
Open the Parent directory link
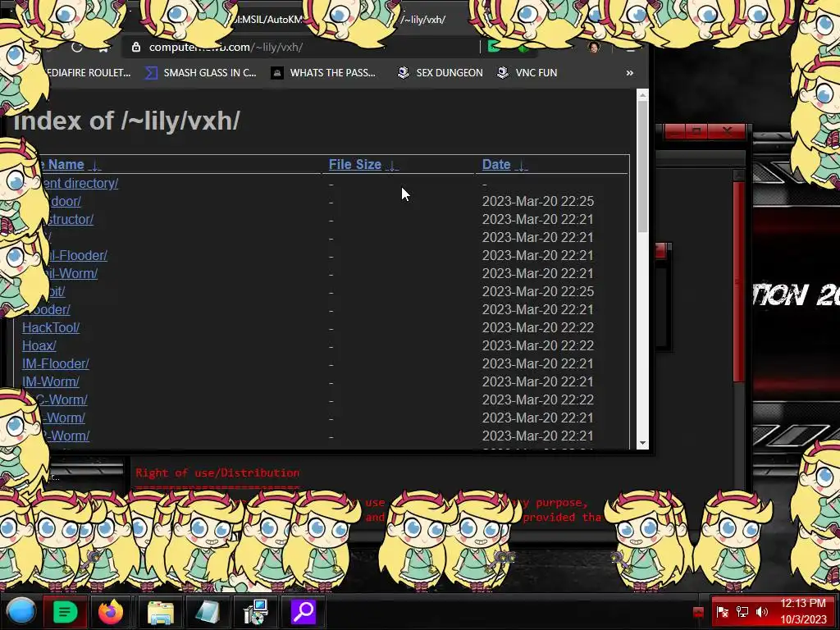click(80, 183)
